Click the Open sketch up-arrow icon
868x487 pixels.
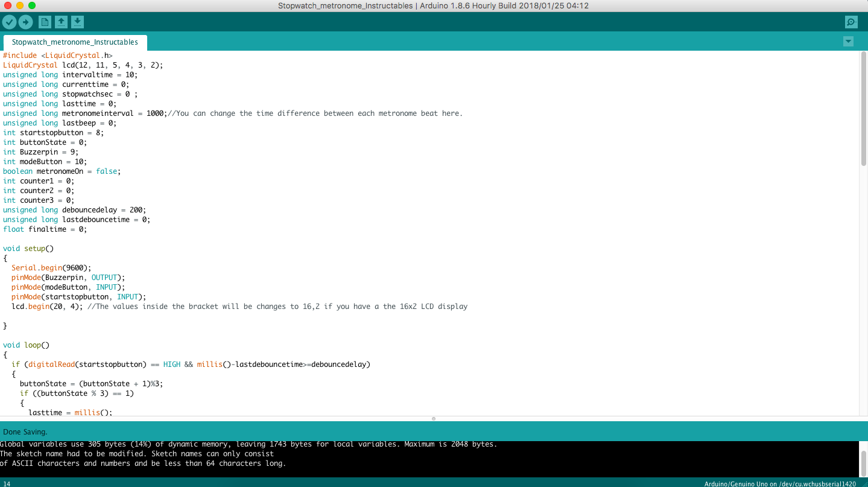61,22
